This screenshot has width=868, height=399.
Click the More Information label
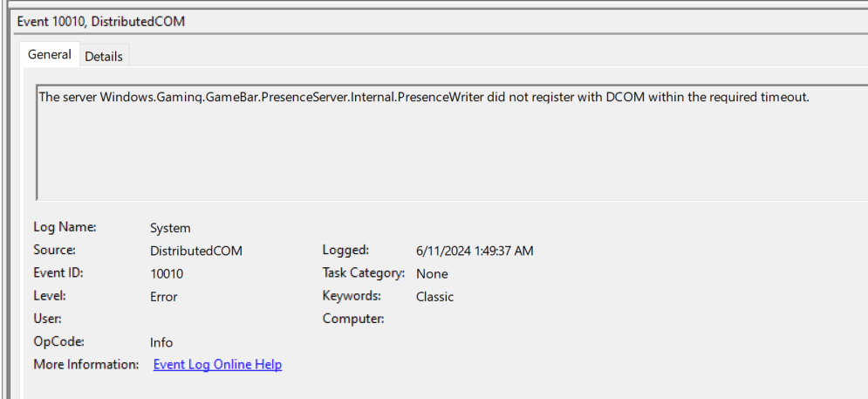85,364
